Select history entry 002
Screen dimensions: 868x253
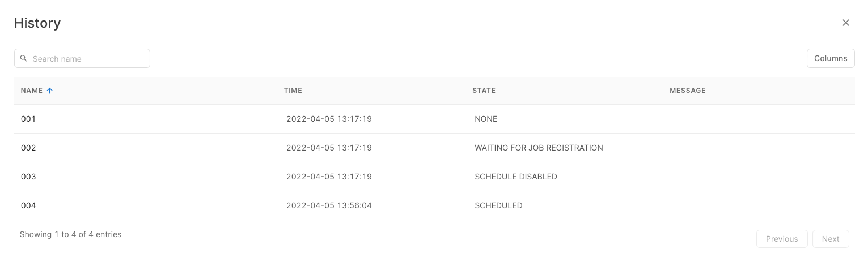tap(28, 148)
